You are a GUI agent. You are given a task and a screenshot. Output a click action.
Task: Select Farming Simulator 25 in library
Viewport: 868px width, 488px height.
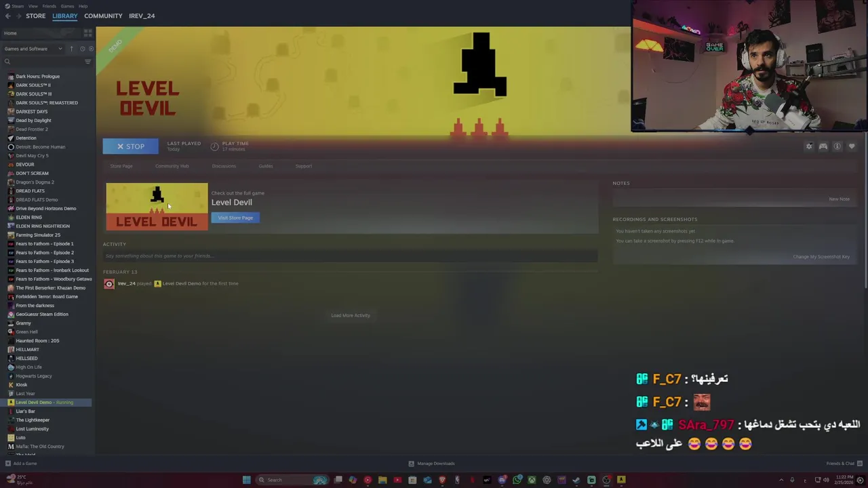(37, 235)
